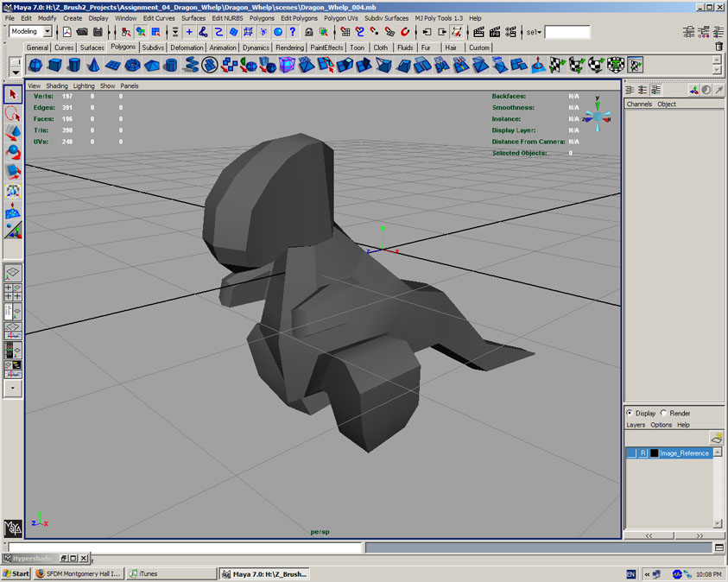Select the Show Manipulator tool
The width and height of the screenshot is (728, 582).
point(13,231)
